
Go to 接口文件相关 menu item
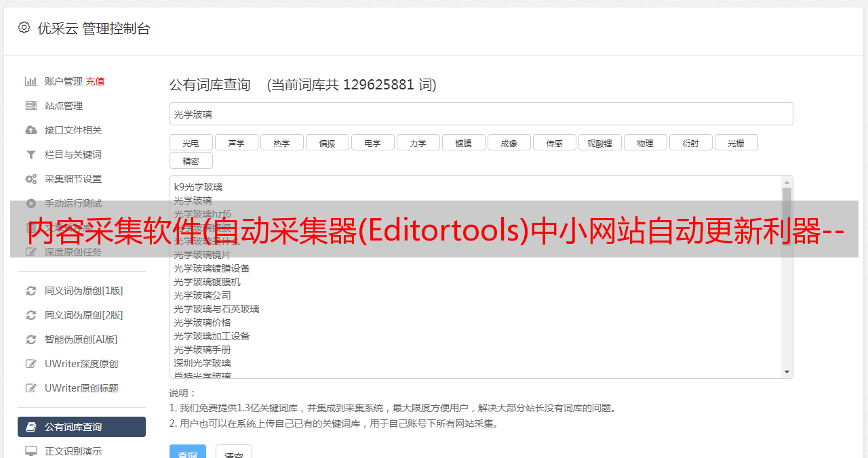(73, 130)
